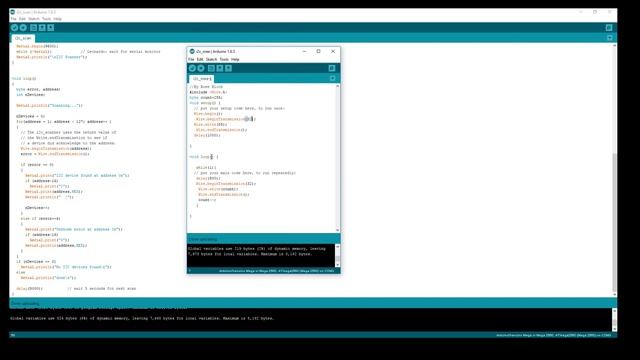640x360 pixels.
Task: Click Save sketch in the front window toolbar
Action: coord(228,68)
